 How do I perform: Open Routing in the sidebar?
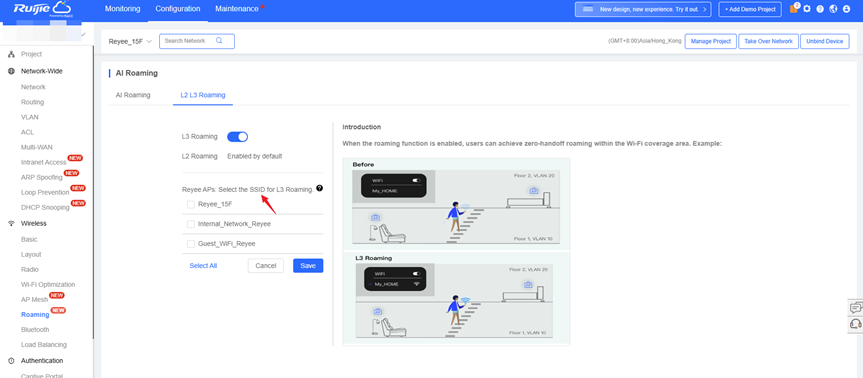tap(32, 102)
